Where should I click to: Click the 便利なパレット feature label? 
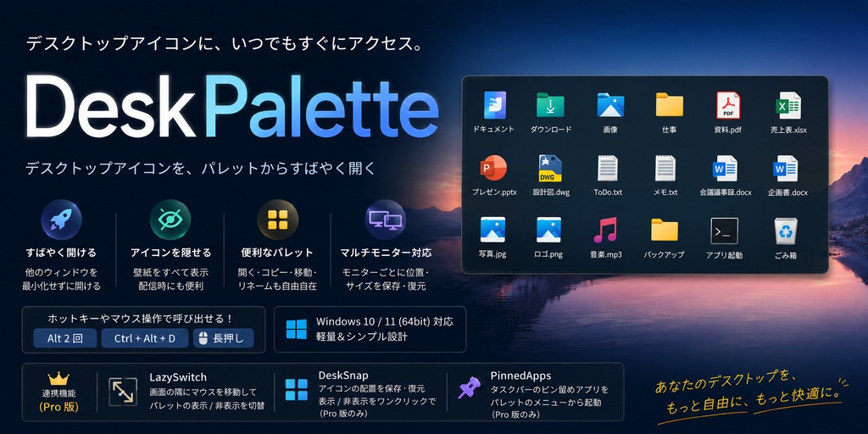click(277, 253)
